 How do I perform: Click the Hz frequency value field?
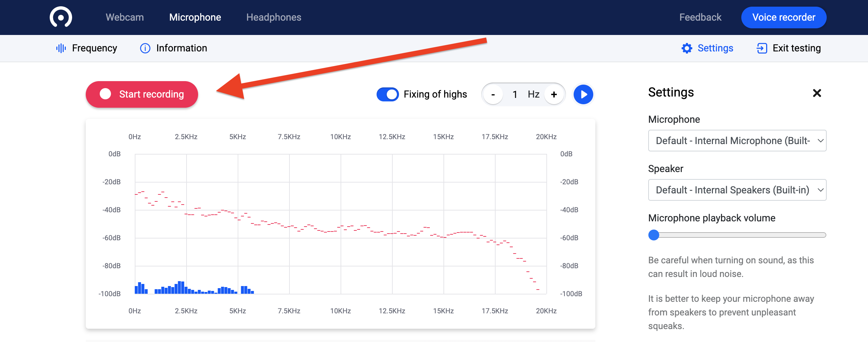[x=515, y=94]
